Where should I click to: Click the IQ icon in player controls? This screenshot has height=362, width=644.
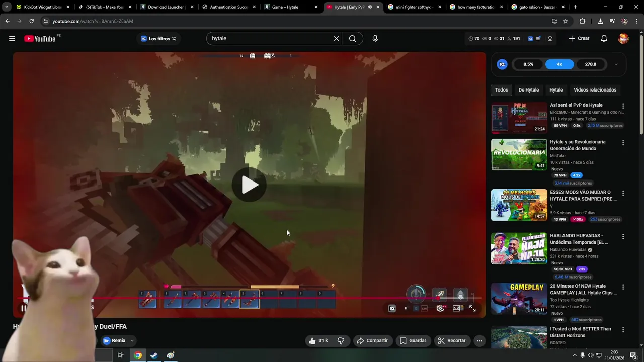click(392, 308)
